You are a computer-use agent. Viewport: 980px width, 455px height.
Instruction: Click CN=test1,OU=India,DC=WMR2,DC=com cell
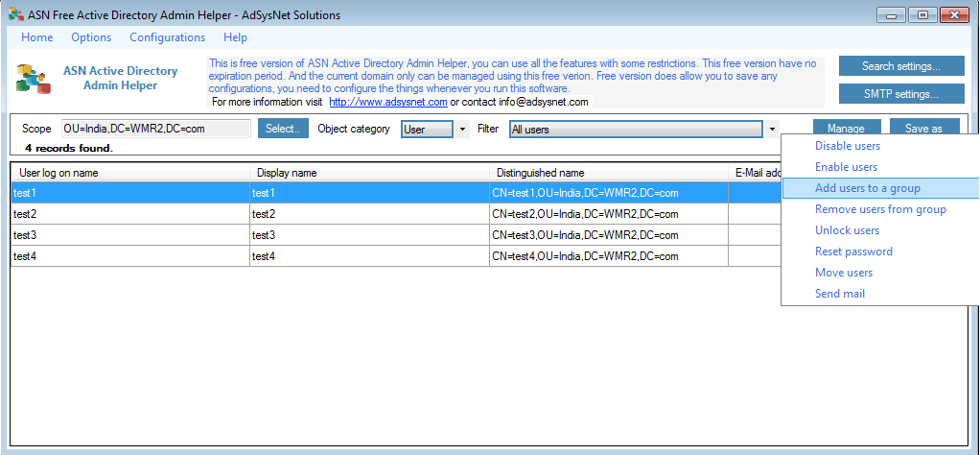609,193
